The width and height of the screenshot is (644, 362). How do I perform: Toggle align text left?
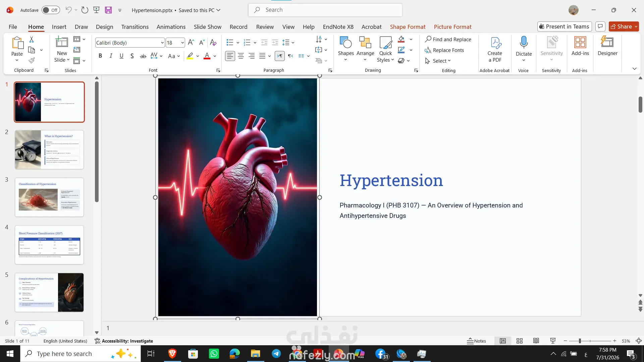(230, 56)
